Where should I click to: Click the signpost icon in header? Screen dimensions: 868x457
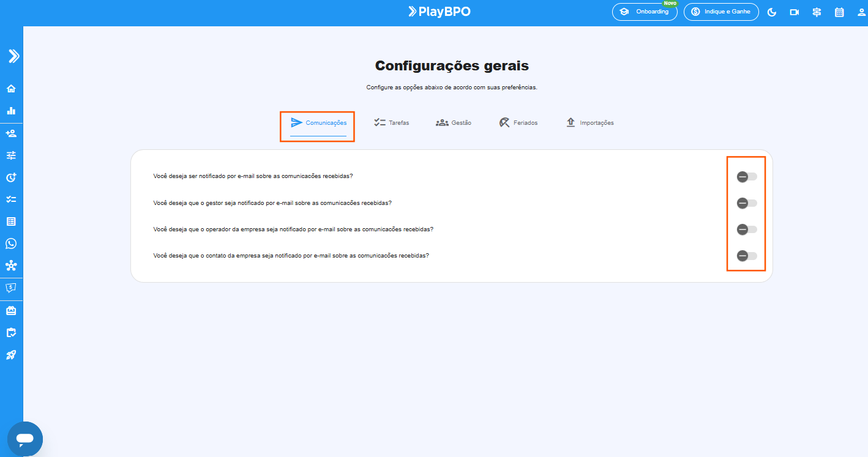pos(817,12)
